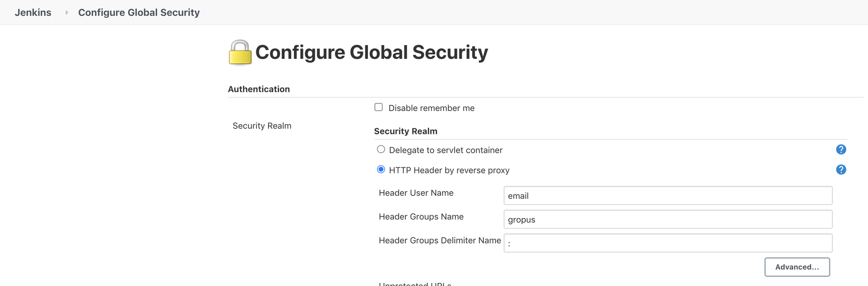The width and height of the screenshot is (868, 286).
Task: Click the Advanced... button
Action: click(x=797, y=267)
